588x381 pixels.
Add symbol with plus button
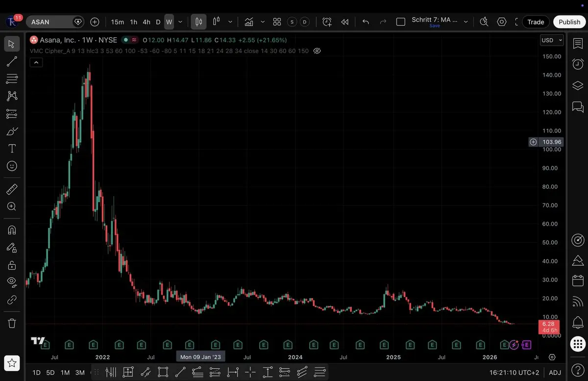pos(95,22)
